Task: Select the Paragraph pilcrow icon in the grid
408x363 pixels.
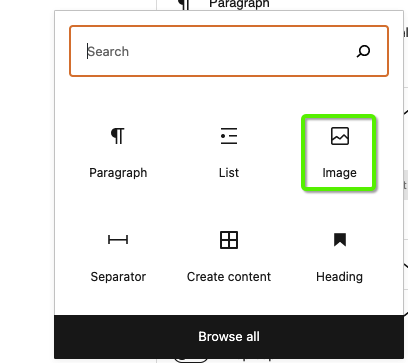Action: click(x=118, y=136)
